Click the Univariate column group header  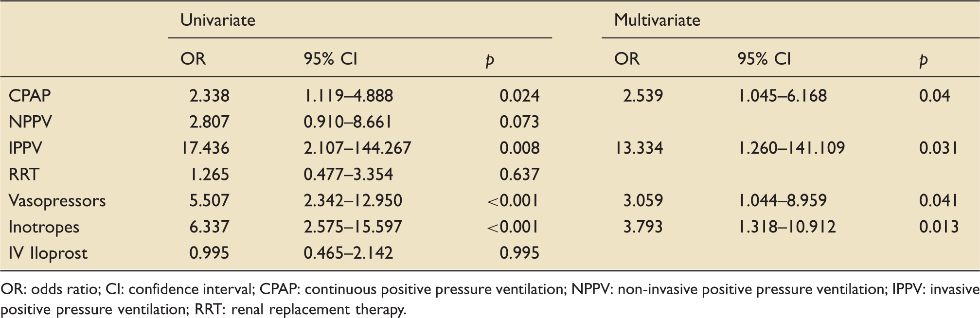coord(217,20)
